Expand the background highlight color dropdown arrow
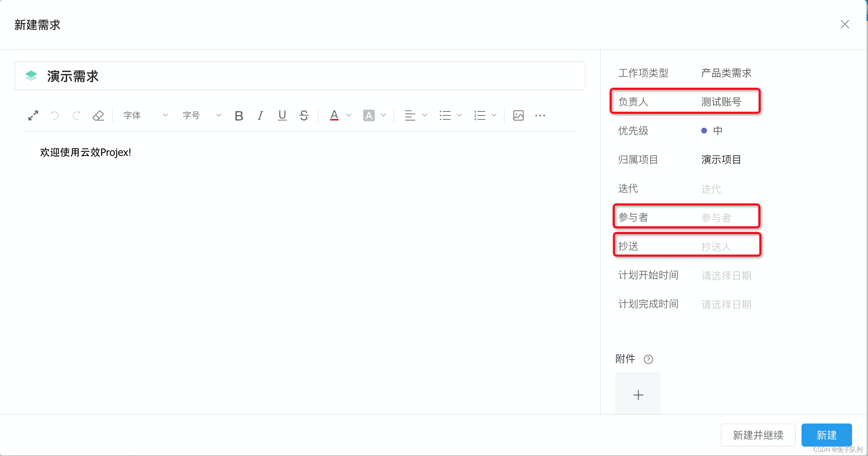 pyautogui.click(x=383, y=115)
